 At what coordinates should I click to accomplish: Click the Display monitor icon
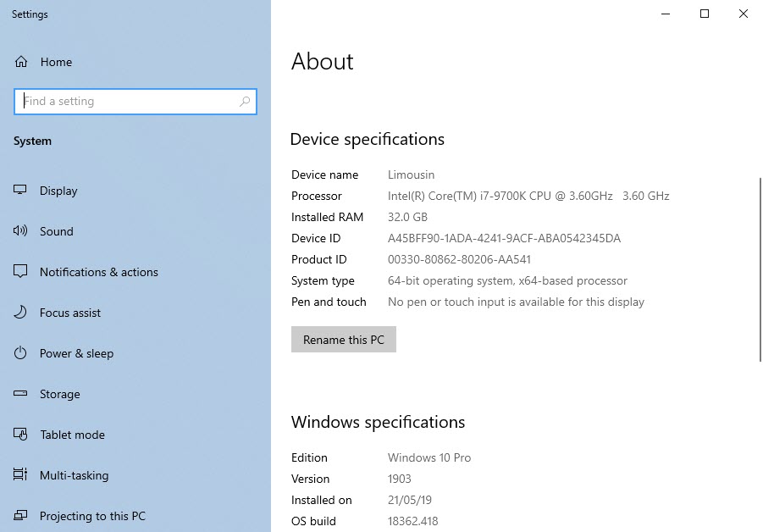coord(20,190)
